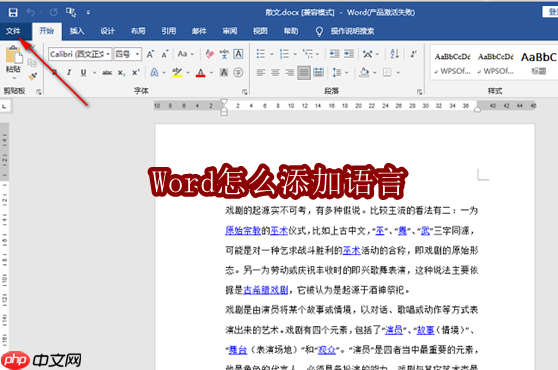Click the tab stop selector on ruler

click(4, 106)
